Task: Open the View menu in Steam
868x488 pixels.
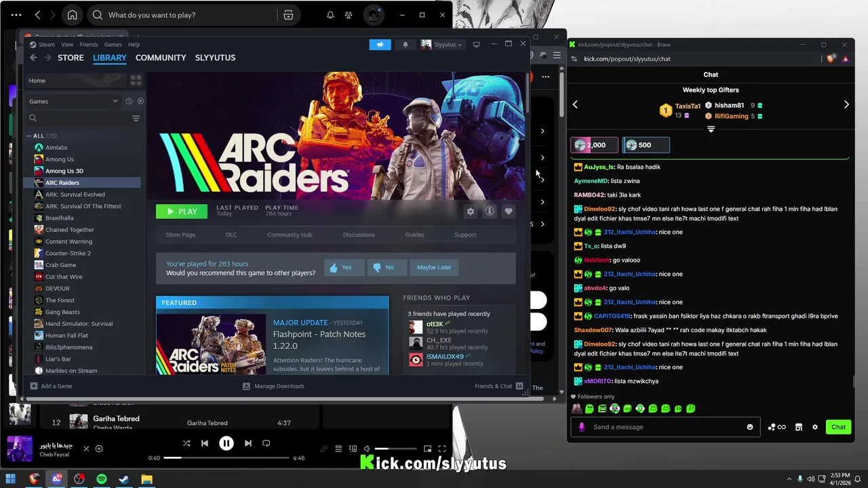Action: (x=67, y=45)
